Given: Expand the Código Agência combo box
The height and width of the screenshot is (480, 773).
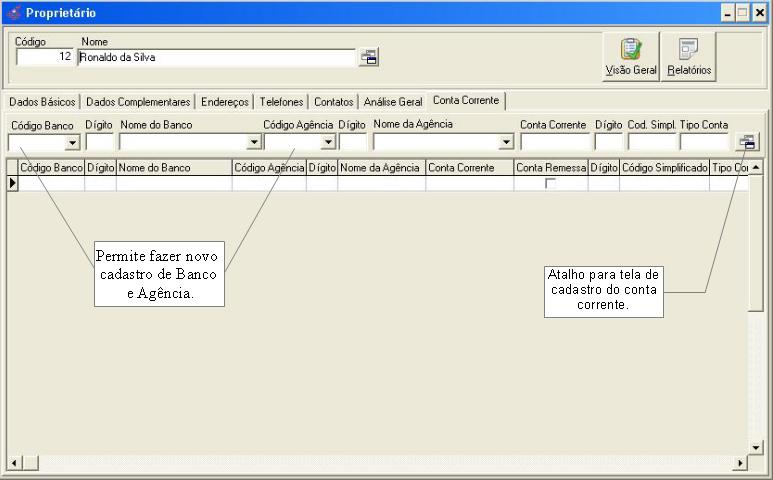Looking at the screenshot, I should (x=326, y=143).
